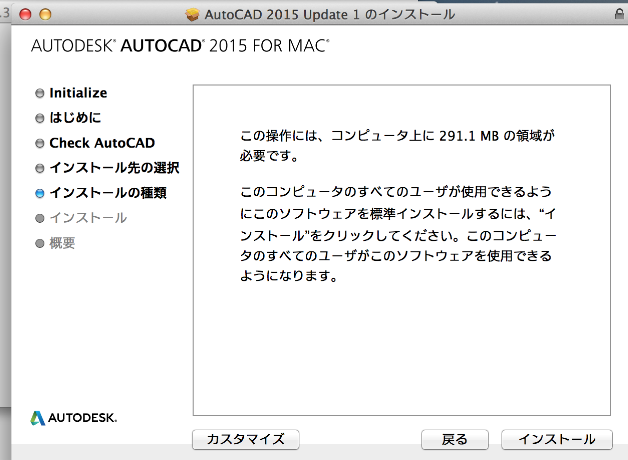Select the Initialize step in sidebar
The image size is (628, 460).
(78, 93)
